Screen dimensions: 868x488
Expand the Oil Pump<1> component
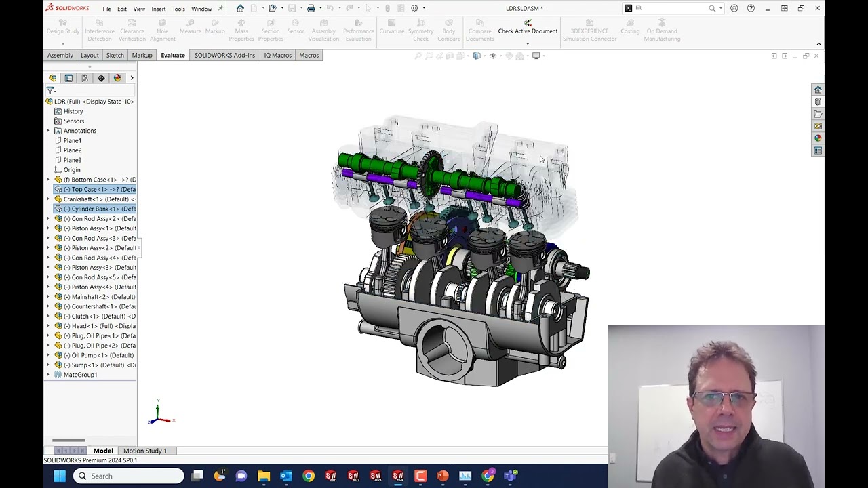[48, 355]
